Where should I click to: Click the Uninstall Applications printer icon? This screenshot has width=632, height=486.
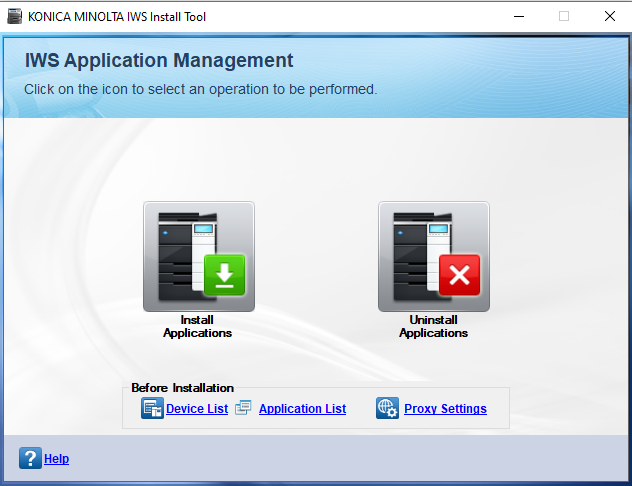click(x=434, y=257)
